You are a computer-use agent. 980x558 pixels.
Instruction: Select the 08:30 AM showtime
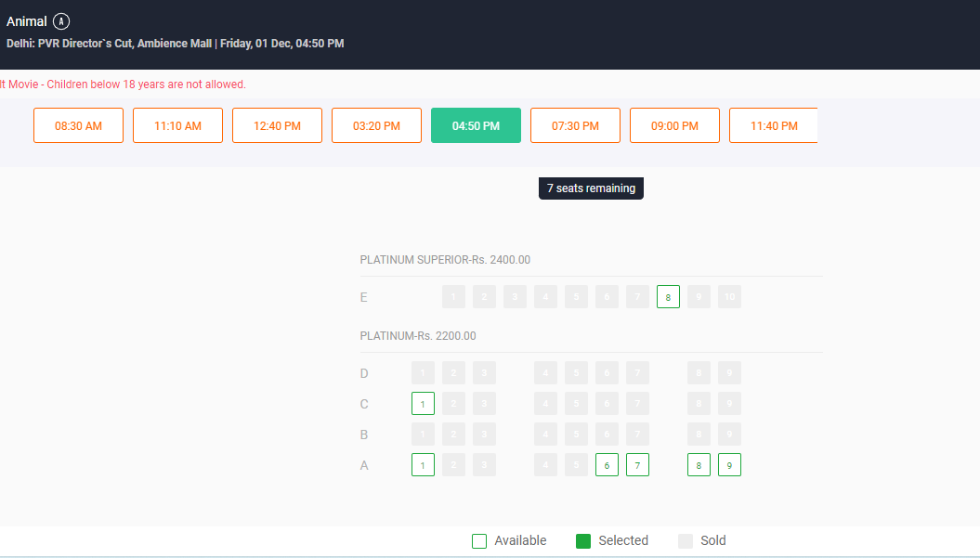pos(78,125)
